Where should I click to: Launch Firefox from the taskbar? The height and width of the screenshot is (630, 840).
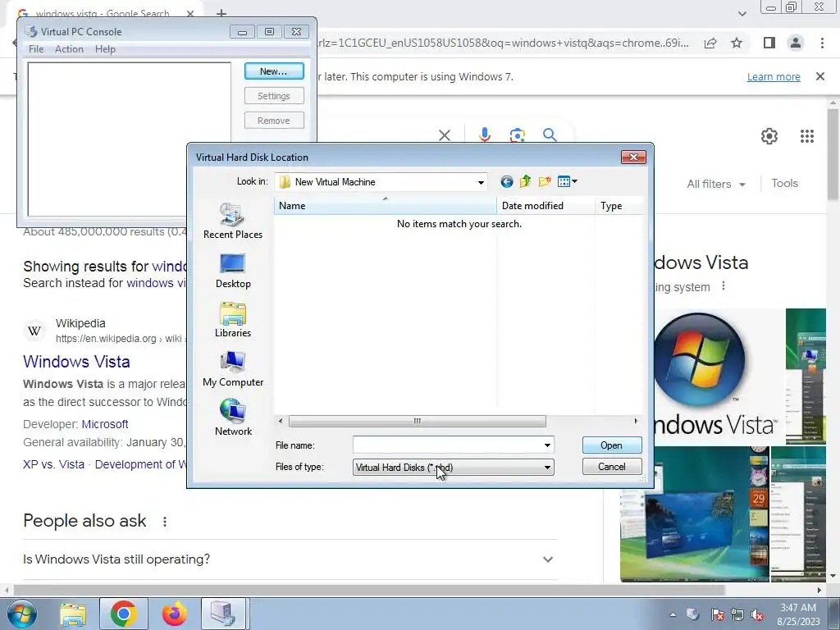[x=175, y=614]
